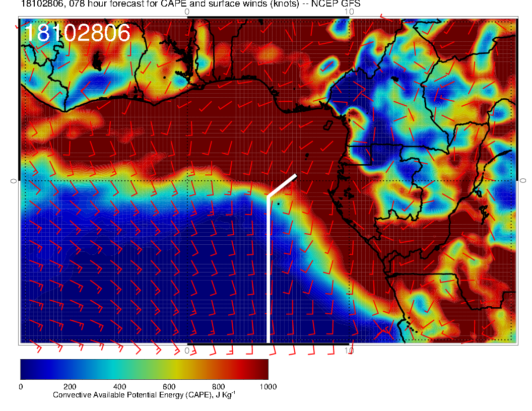Click the bottom longitude label '10'
Image resolution: width=532 pixels, height=411 pixels.
349,351
